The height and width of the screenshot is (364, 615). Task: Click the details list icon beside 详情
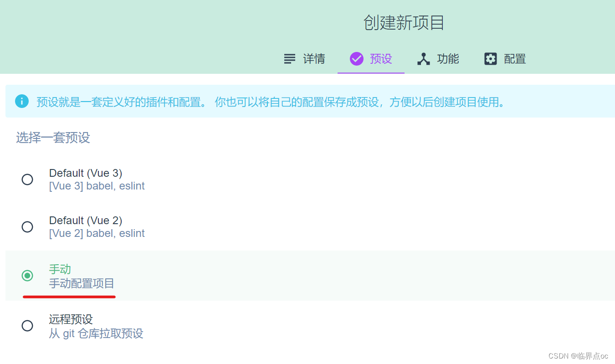pos(290,59)
